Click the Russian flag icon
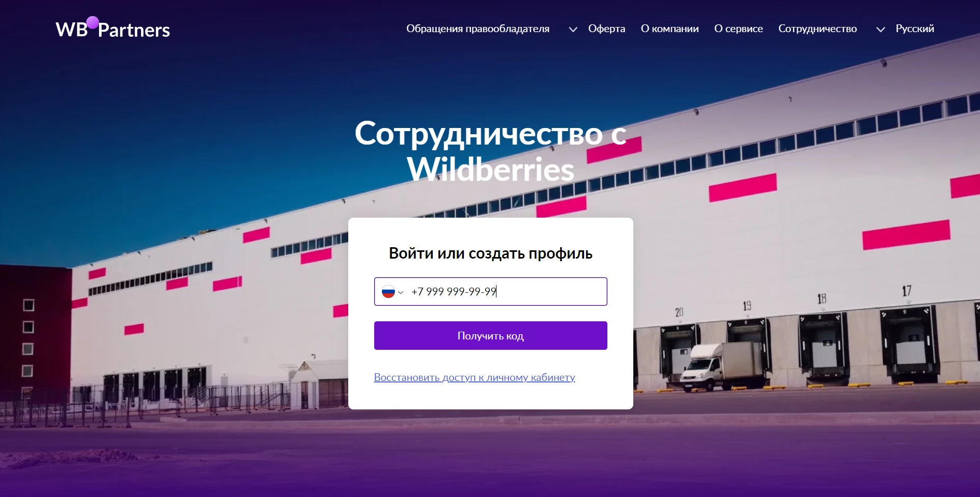Screen dimensions: 980x497 coord(388,292)
